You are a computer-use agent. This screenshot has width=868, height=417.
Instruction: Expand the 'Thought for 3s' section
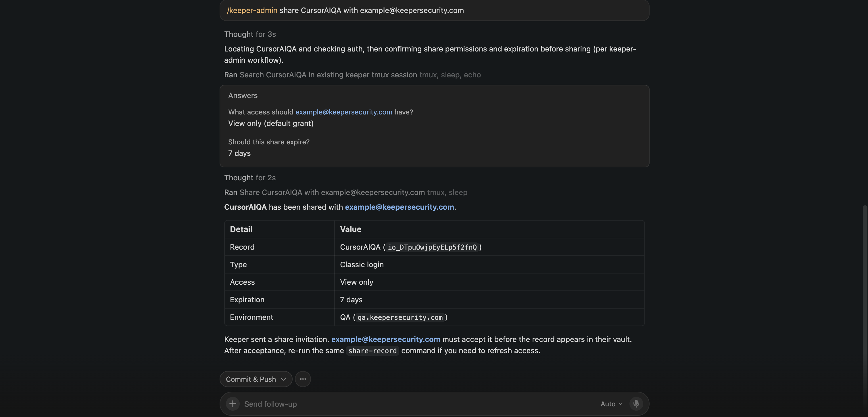tap(250, 34)
